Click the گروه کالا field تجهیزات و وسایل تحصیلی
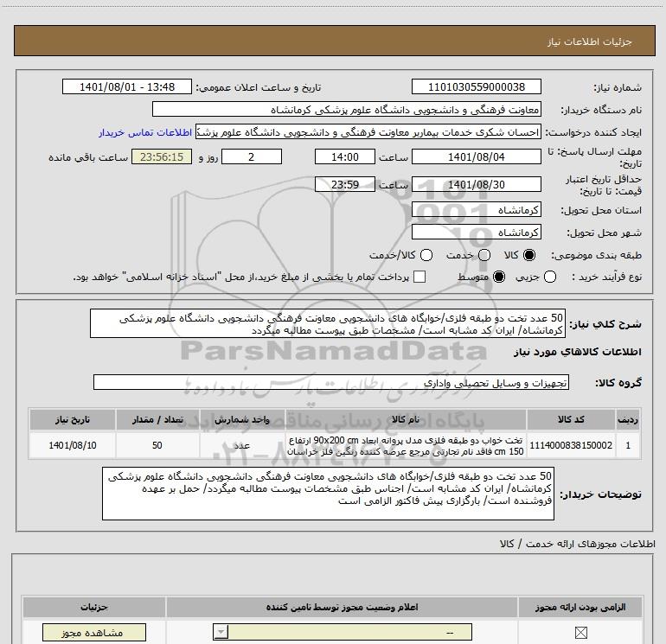 (331, 382)
